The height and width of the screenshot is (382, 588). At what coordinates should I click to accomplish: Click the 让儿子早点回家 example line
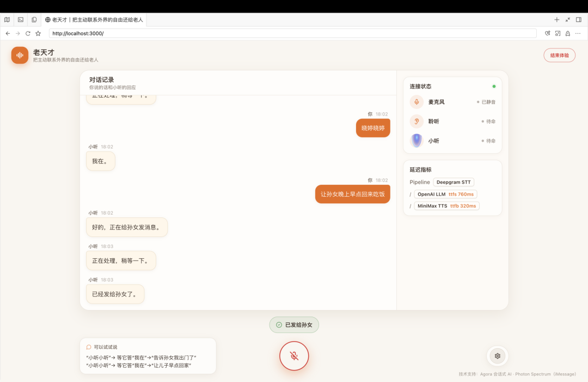138,366
